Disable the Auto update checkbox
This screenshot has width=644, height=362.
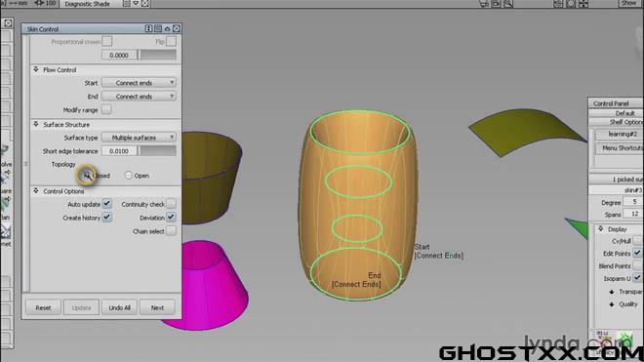106,204
